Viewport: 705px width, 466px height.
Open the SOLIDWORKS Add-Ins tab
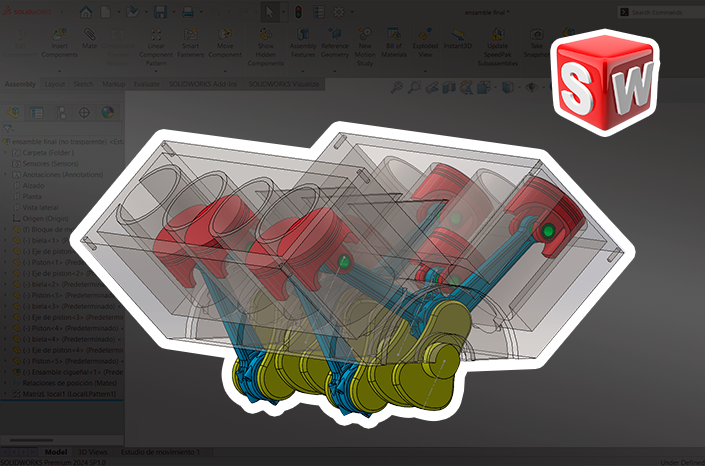(203, 84)
